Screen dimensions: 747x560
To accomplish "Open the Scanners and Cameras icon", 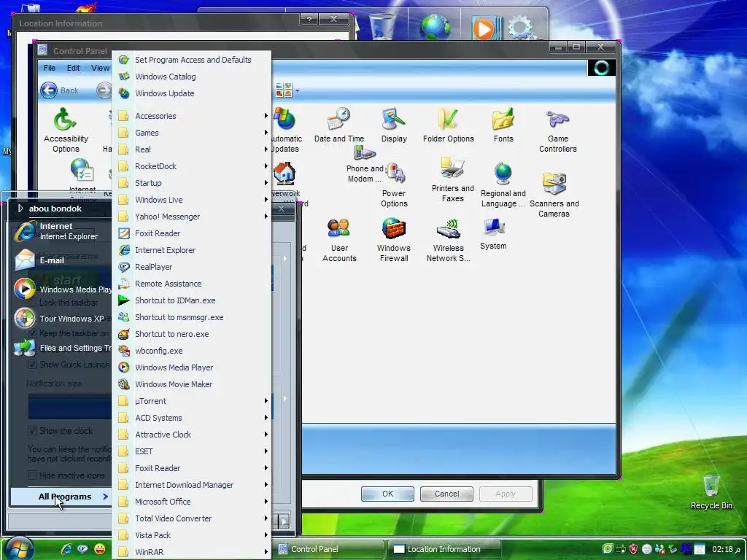I will 554,194.
